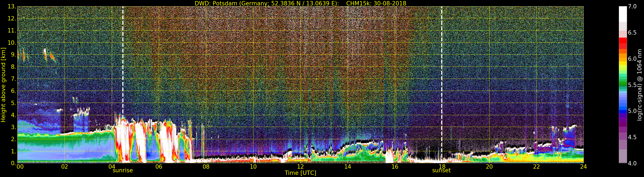This screenshot has height=177, width=644.
Task: Click the 'sunset' label under the time axis
Action: [441, 171]
